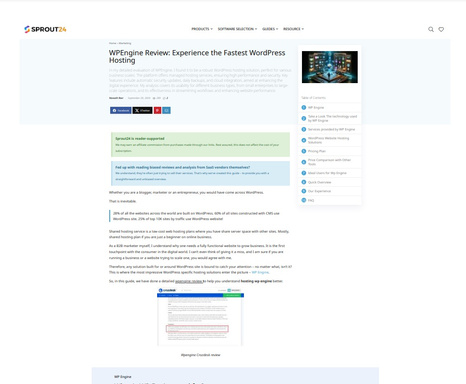Open the Crozdesk review screenshot image
Image resolution: width=466 pixels, height=384 pixels.
point(201,317)
